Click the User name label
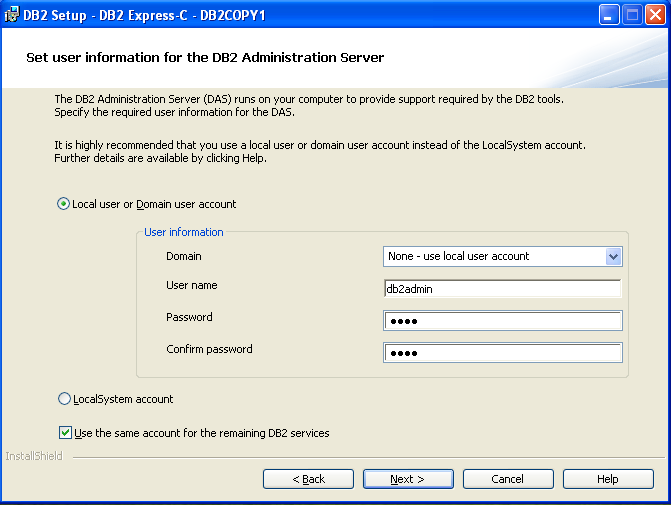 (x=192, y=285)
